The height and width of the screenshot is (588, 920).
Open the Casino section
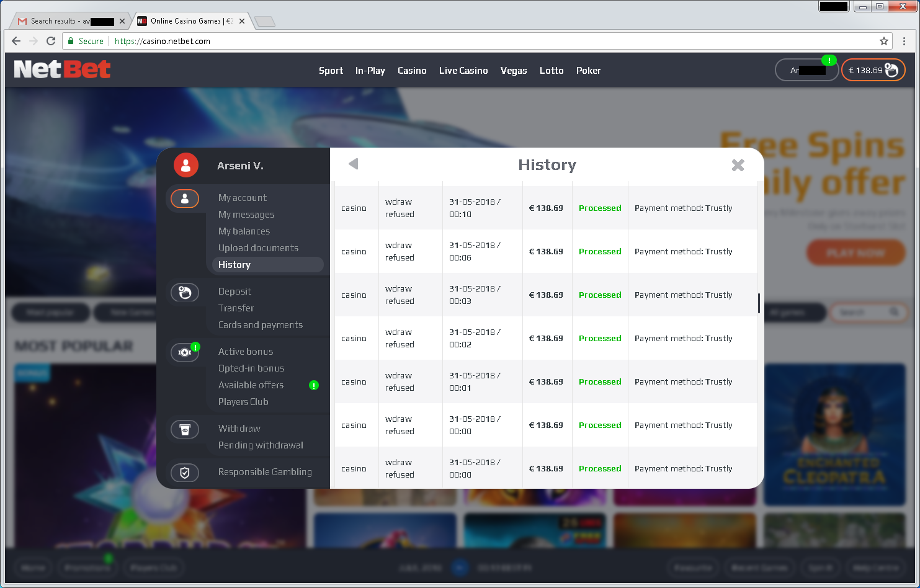click(412, 71)
